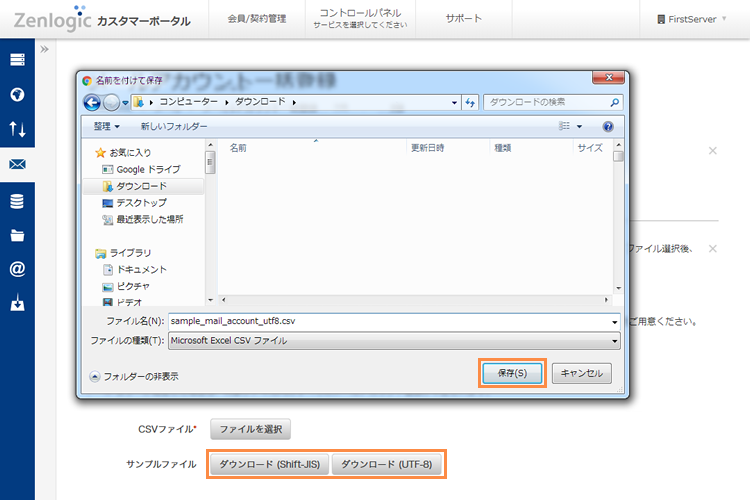
Task: Open recent locations arrow beside navigation buttons
Action: pyautogui.click(x=125, y=102)
